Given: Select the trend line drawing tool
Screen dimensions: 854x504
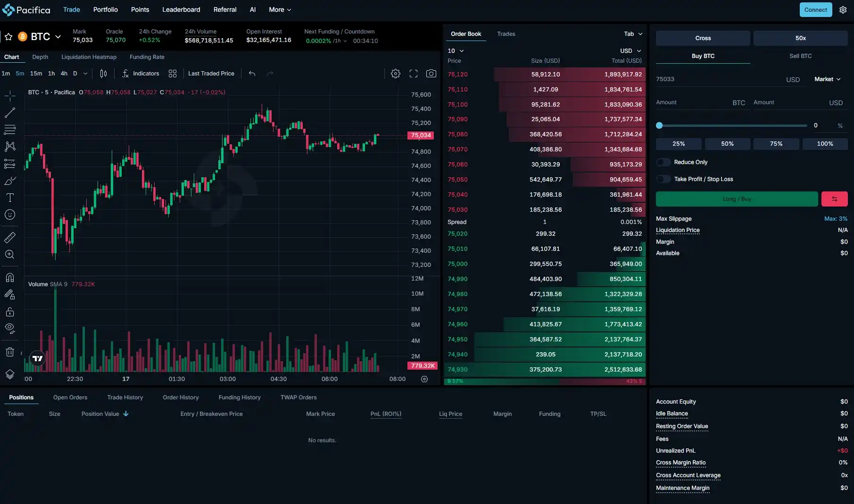Looking at the screenshot, I should [x=10, y=113].
